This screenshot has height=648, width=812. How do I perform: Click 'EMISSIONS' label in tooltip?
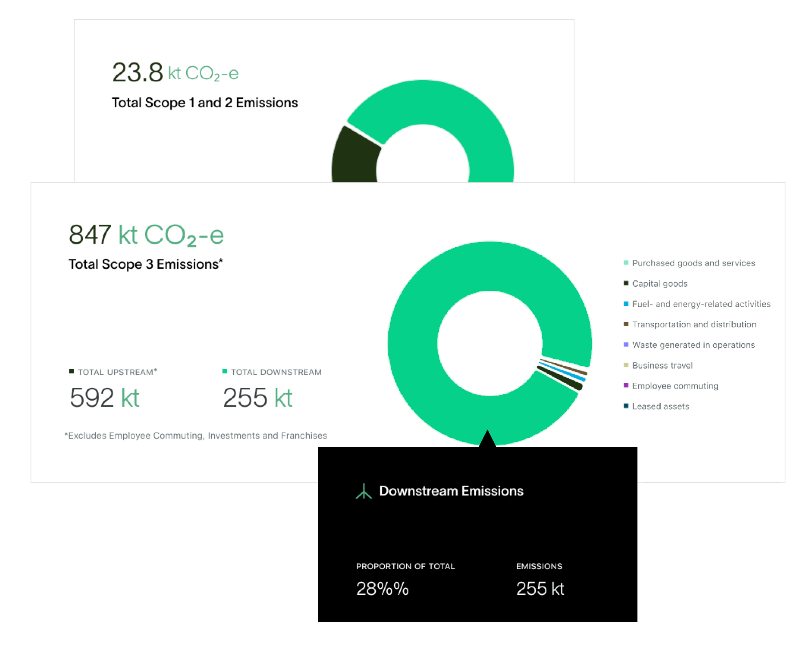click(x=539, y=566)
